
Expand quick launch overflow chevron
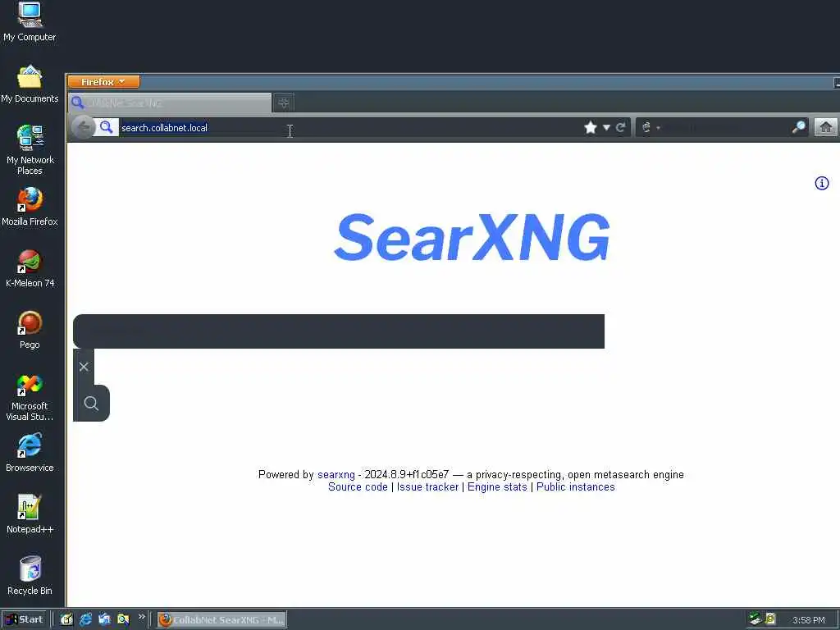coord(141,617)
